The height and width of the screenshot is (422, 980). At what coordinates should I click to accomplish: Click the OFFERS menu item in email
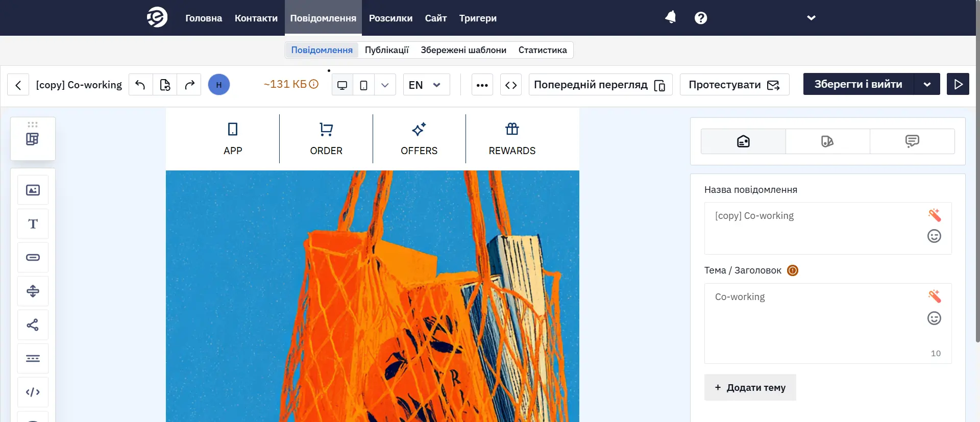419,139
